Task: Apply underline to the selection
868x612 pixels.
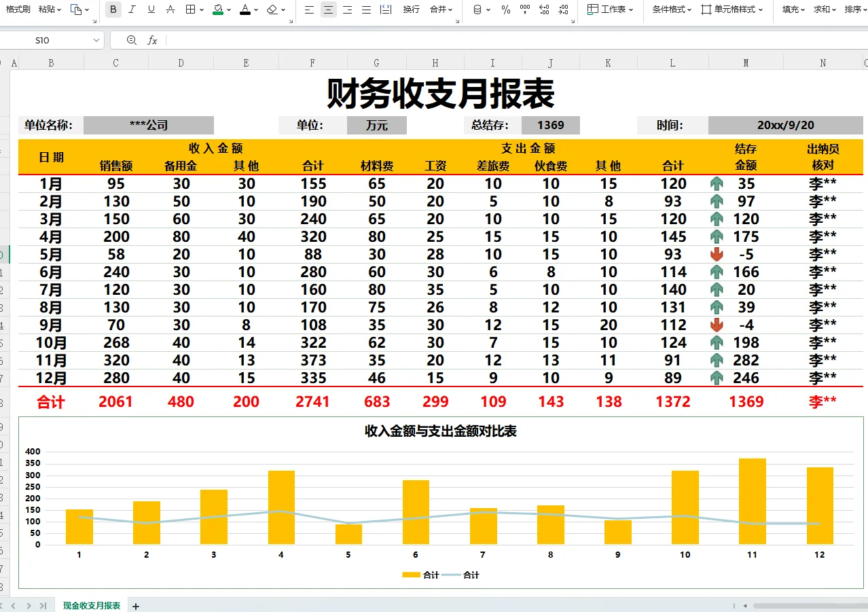Action: coord(150,10)
